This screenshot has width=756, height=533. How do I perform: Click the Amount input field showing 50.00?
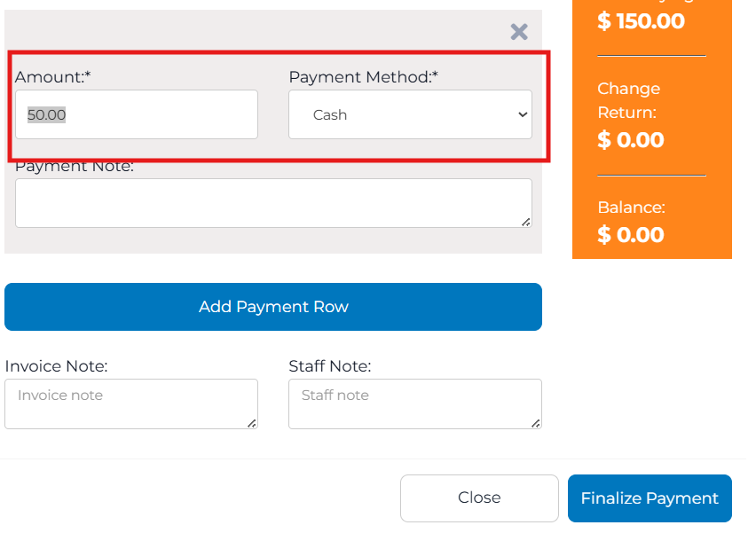pyautogui.click(x=136, y=114)
